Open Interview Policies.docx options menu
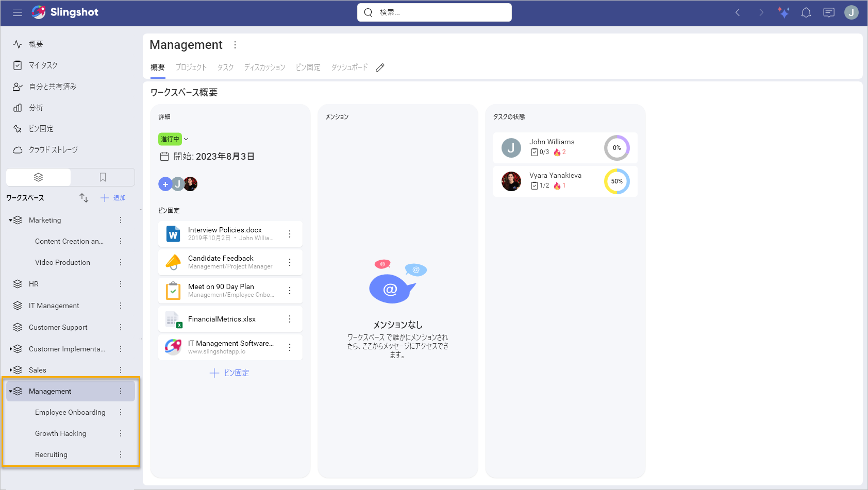Image resolution: width=868 pixels, height=490 pixels. 290,234
